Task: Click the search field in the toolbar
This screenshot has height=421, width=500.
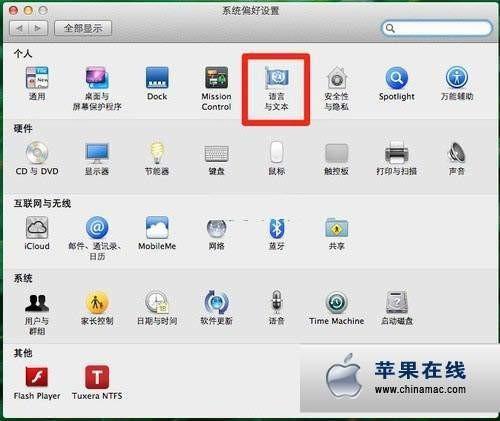Action: click(x=437, y=28)
